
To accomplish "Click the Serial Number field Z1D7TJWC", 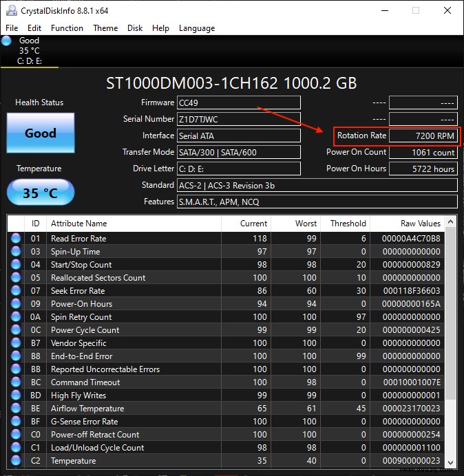I will click(238, 119).
